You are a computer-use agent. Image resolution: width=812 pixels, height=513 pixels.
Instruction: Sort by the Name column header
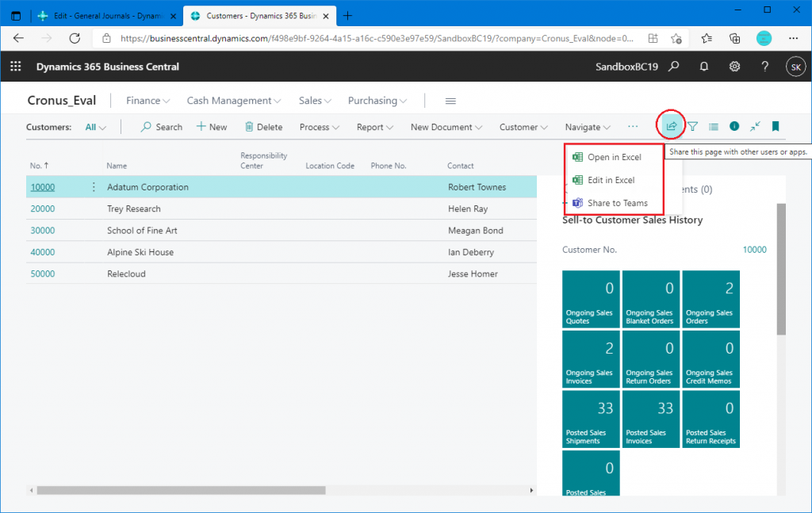pos(117,166)
